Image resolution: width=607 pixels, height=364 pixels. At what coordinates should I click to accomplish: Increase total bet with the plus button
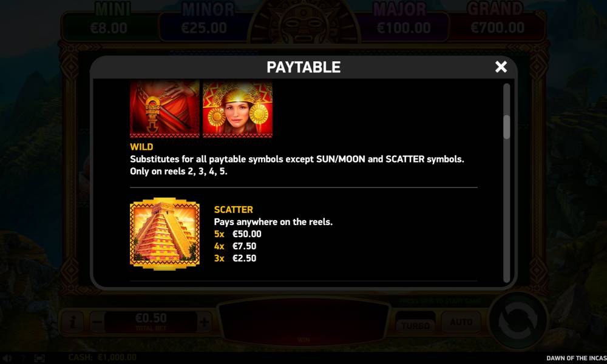[x=204, y=322]
